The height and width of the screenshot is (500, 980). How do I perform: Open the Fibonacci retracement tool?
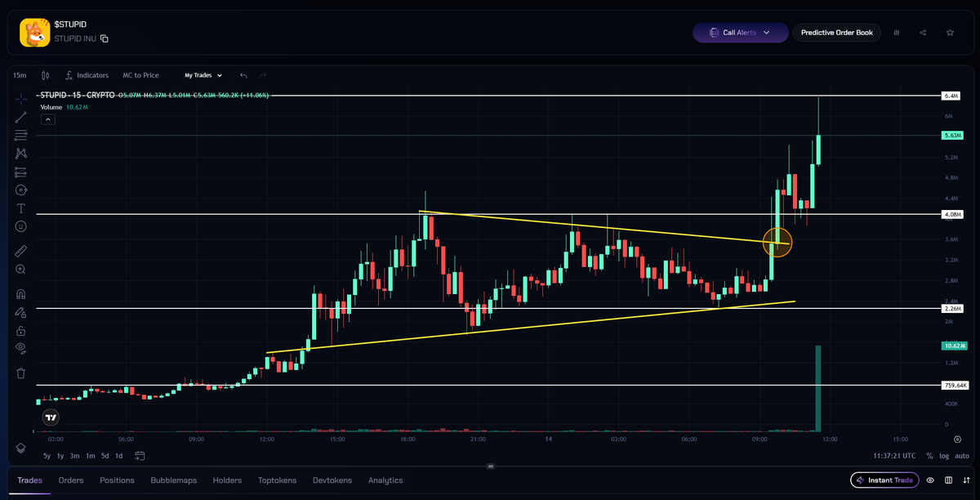click(x=21, y=135)
